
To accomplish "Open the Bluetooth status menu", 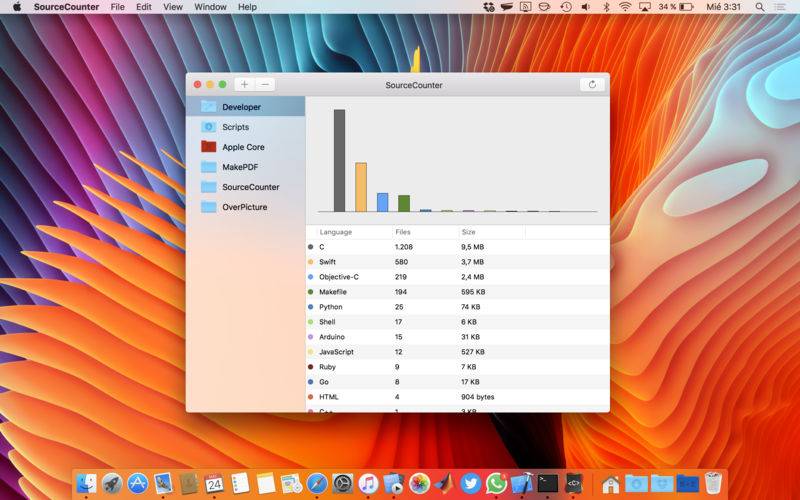I will [606, 7].
